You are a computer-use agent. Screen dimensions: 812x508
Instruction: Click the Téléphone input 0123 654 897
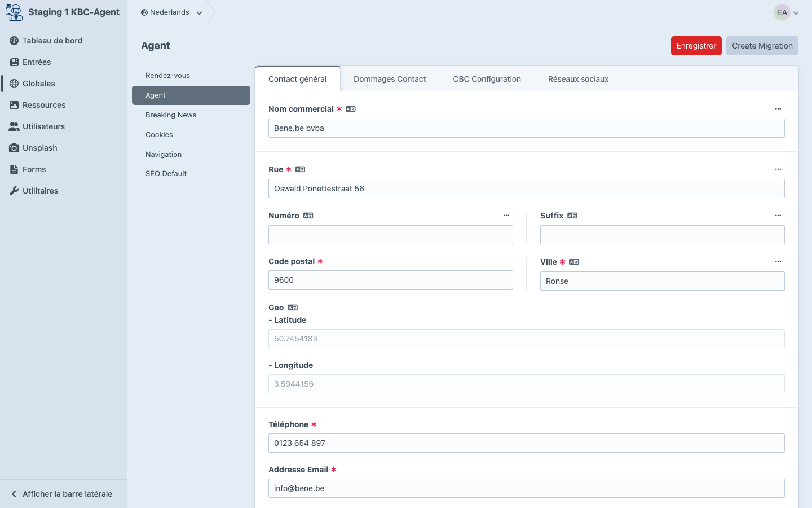(527, 443)
